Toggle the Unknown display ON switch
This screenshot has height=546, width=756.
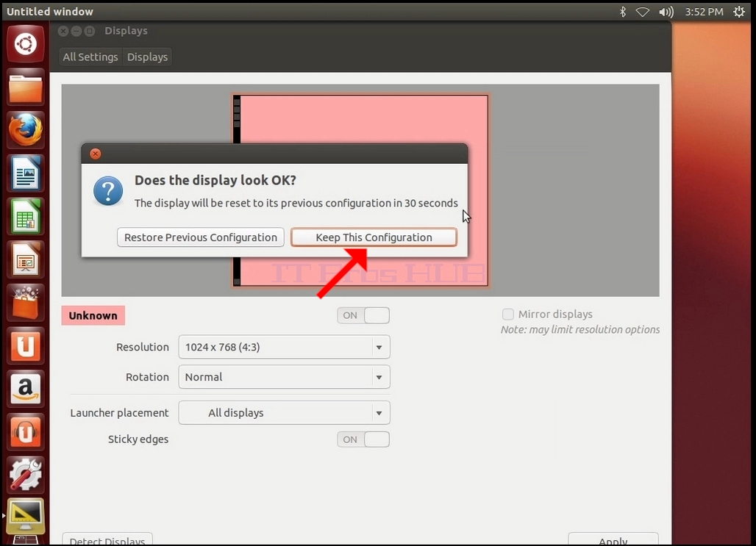363,316
